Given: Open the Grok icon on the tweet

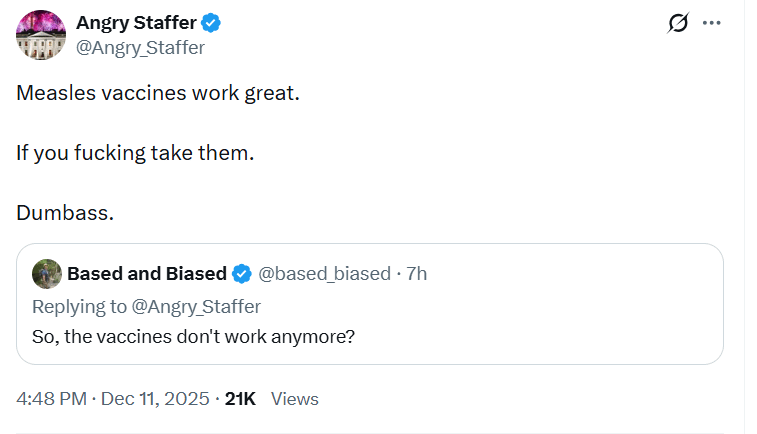Looking at the screenshot, I should point(679,24).
